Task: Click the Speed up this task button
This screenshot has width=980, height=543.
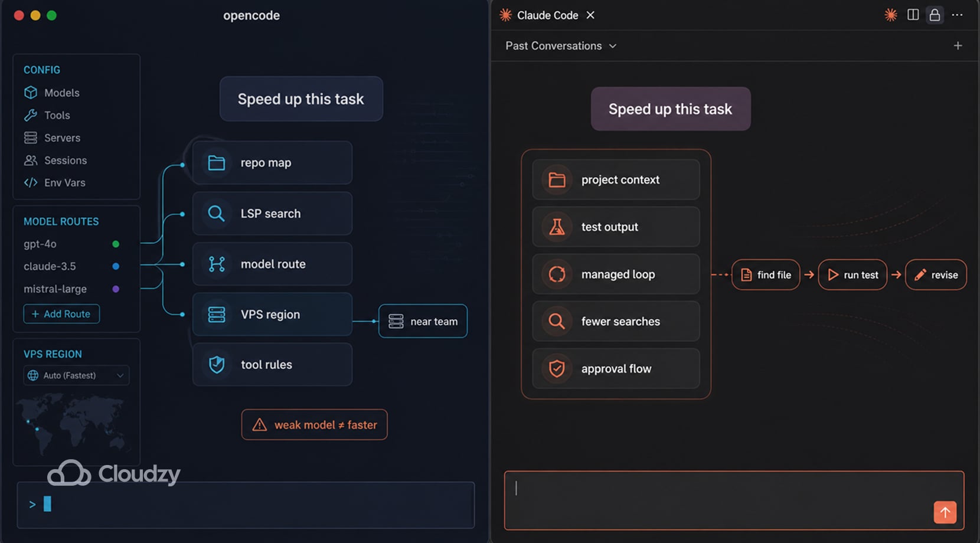Action: pos(300,99)
